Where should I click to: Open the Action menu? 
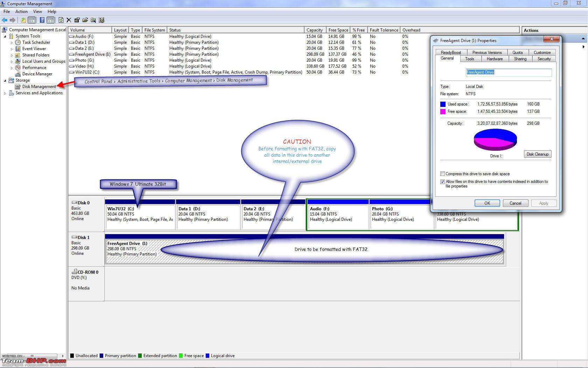point(21,12)
